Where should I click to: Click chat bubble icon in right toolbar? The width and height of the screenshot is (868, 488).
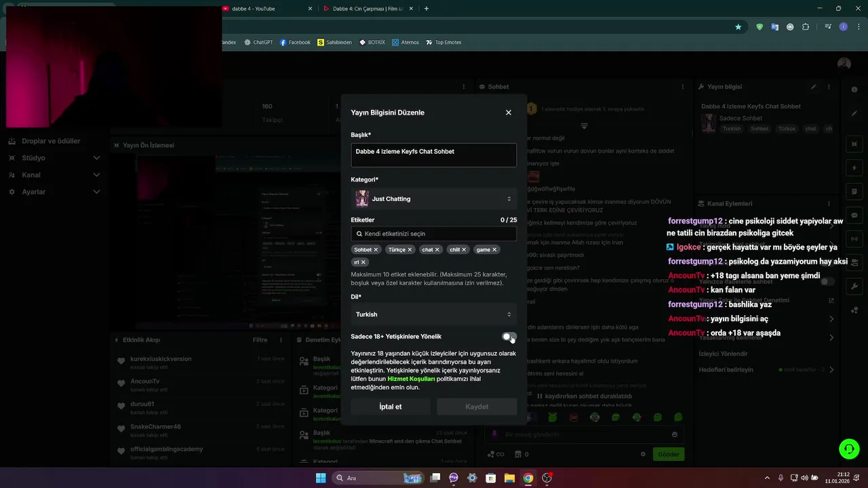(854, 215)
